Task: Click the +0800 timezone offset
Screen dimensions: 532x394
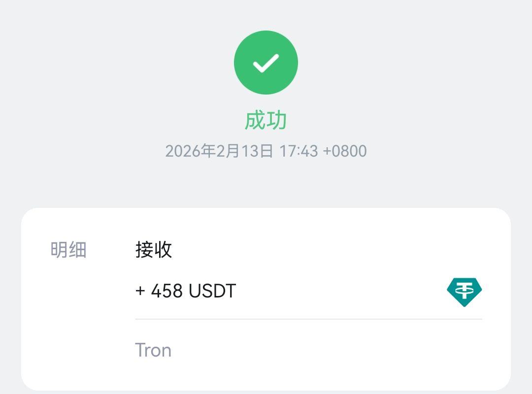Action: tap(345, 151)
